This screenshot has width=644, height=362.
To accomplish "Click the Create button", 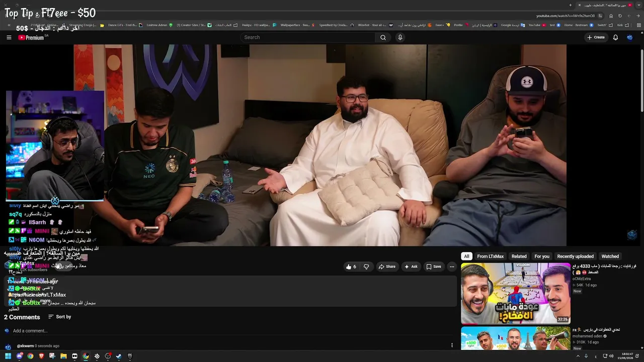I will [596, 37].
